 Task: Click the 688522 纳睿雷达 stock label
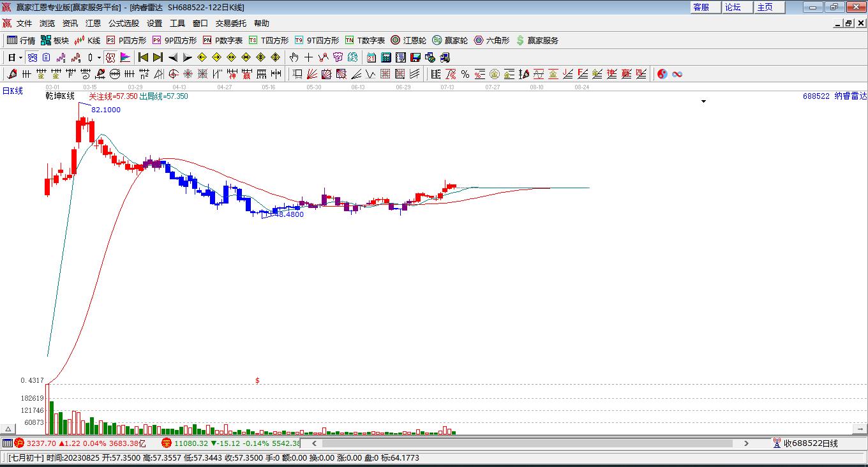pos(835,96)
